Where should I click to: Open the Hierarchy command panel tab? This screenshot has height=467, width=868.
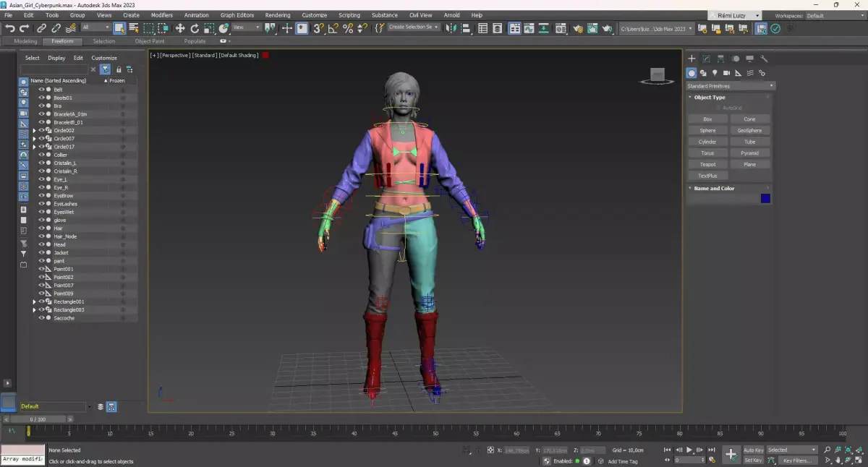720,59
